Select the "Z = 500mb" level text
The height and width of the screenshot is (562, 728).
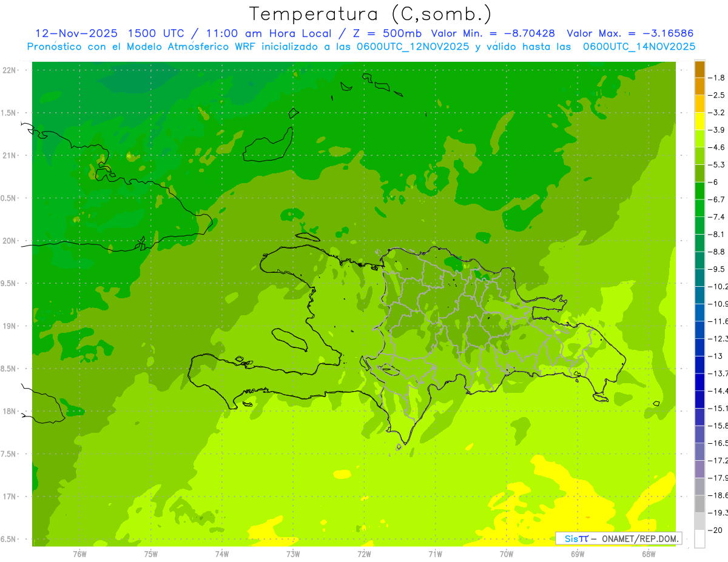click(x=386, y=34)
